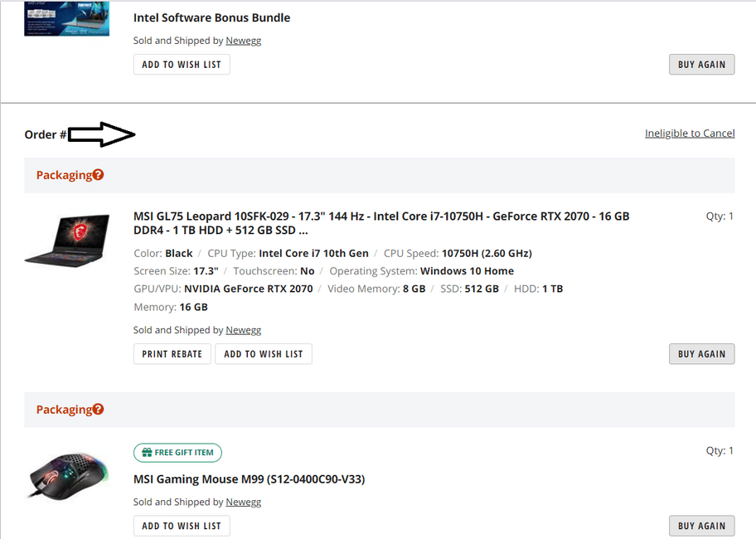The width and height of the screenshot is (756, 539).
Task: Click the Qty: 1 for the gaming mouse
Action: [x=720, y=451]
